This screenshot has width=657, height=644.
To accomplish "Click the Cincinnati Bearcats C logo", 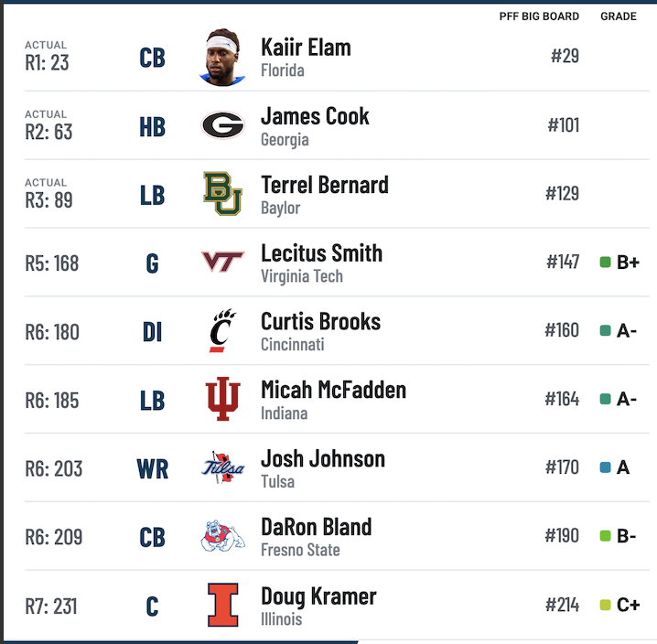I will [222, 330].
